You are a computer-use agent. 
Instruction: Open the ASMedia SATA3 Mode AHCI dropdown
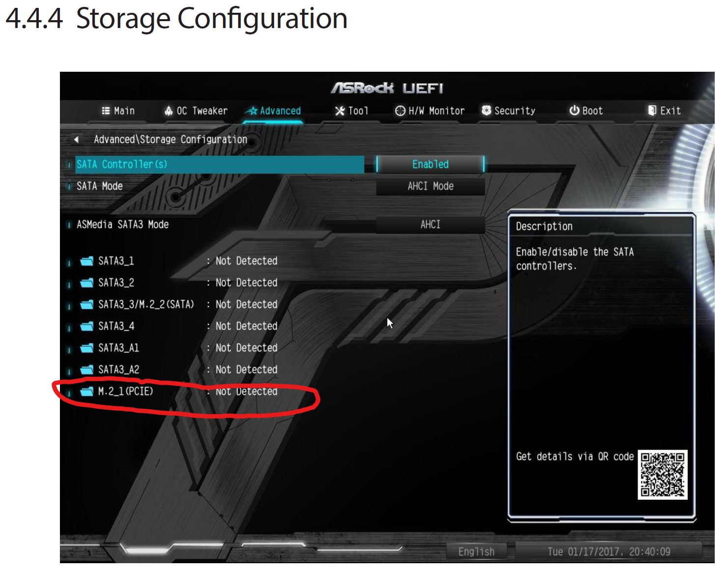430,225
